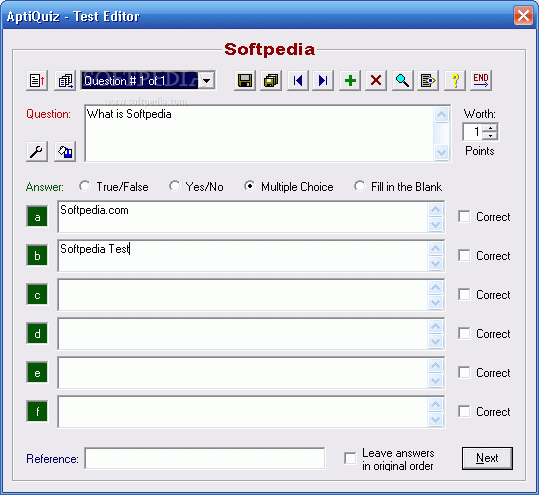This screenshot has width=539, height=495.
Task: Decrease Worth points with down spinner
Action: 490,136
